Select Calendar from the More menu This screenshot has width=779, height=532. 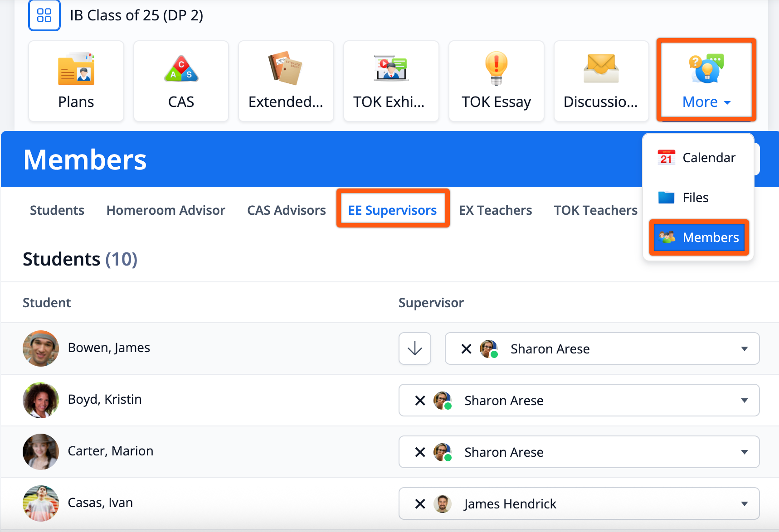point(698,158)
